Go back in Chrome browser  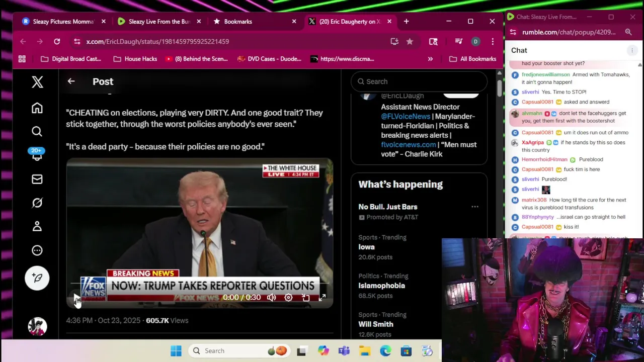(23, 41)
